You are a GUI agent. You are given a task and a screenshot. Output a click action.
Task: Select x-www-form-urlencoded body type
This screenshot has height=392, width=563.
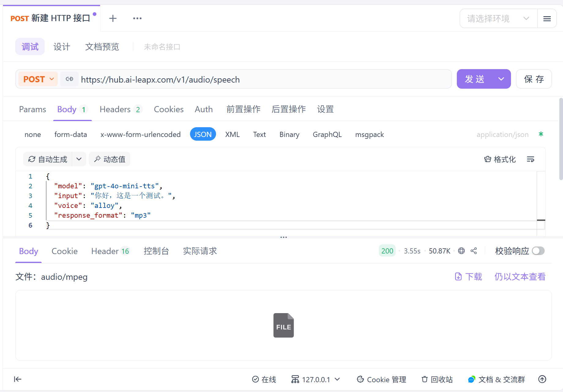tap(140, 135)
